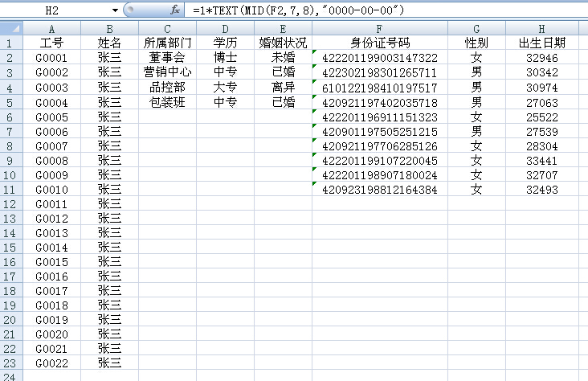Image resolution: width=588 pixels, height=381 pixels.
Task: Select column F header
Action: point(379,29)
